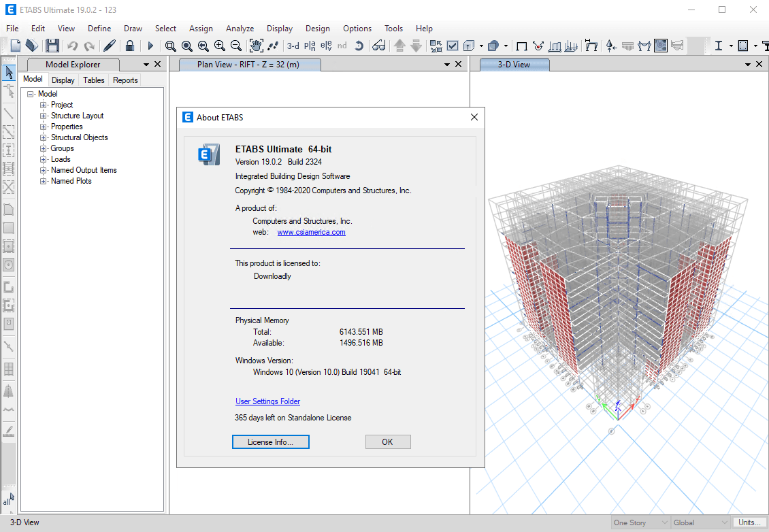The width and height of the screenshot is (769, 532).
Task: Switch to the Display tab in Model Explorer
Action: click(63, 80)
